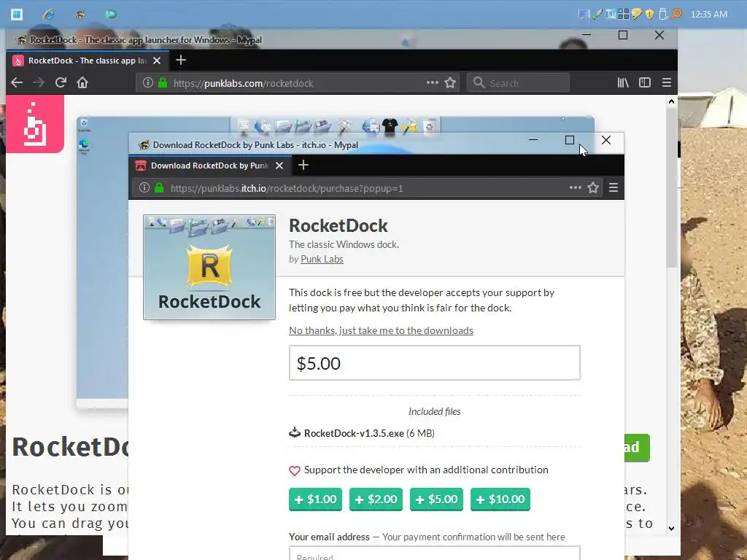The image size is (747, 560).
Task: Click the RocketDock title heading in the popup
Action: point(338,225)
